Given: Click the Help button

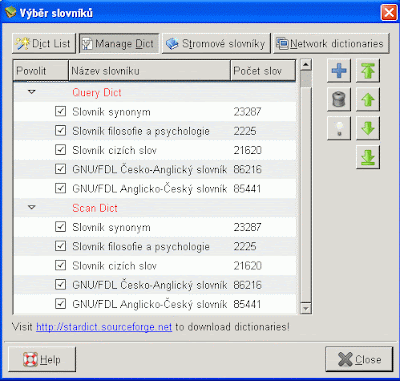Looking at the screenshot, I should pos(42,359).
